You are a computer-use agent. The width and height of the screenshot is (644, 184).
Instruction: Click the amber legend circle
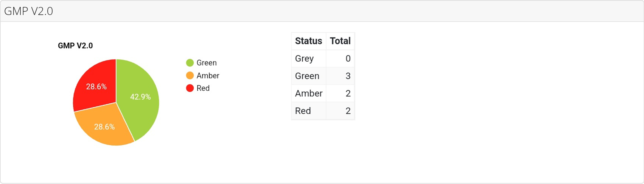click(190, 75)
